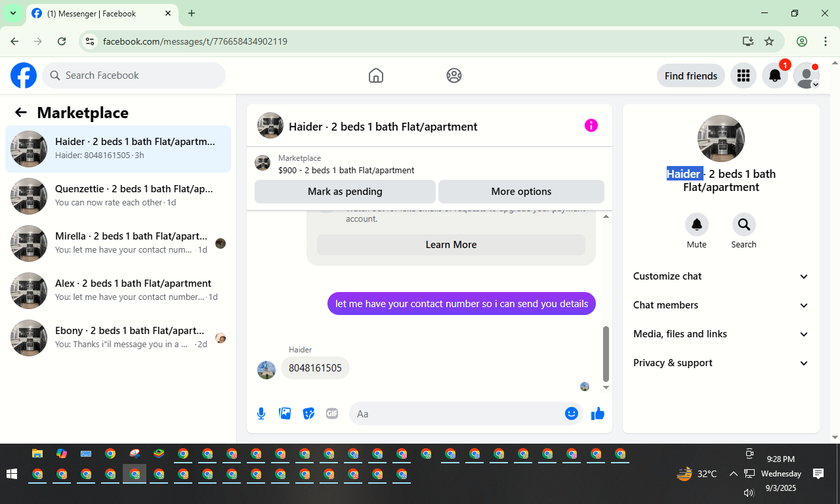Click the large listing photo in right panel
The image size is (840, 504).
[721, 138]
